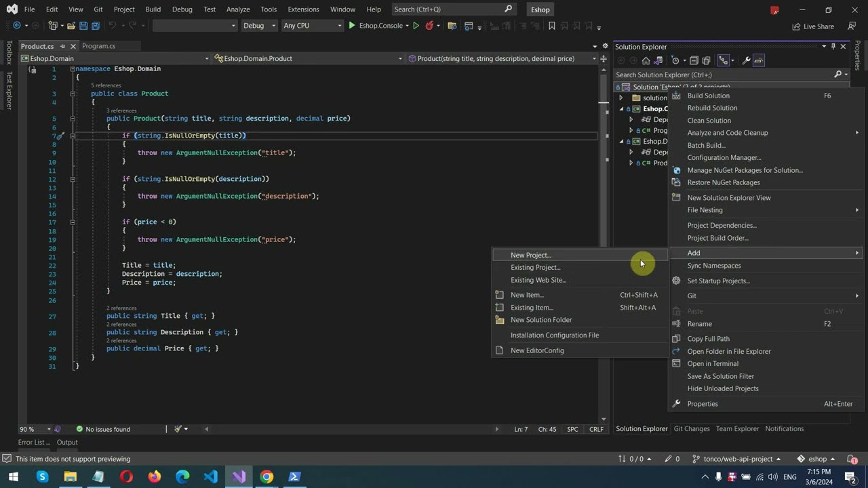Click the Windows Start button
Image resolution: width=868 pixels, height=488 pixels.
tap(13, 476)
